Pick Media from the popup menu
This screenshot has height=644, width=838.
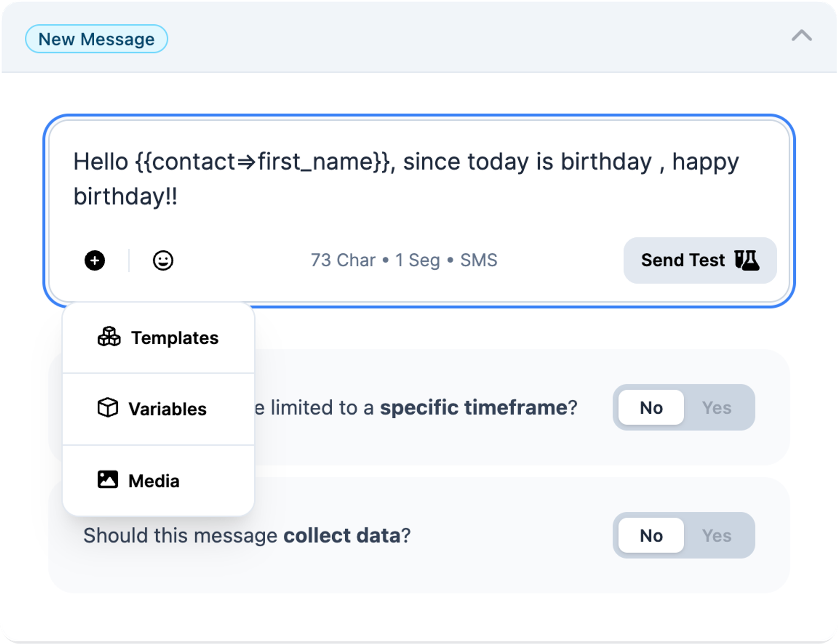(158, 481)
